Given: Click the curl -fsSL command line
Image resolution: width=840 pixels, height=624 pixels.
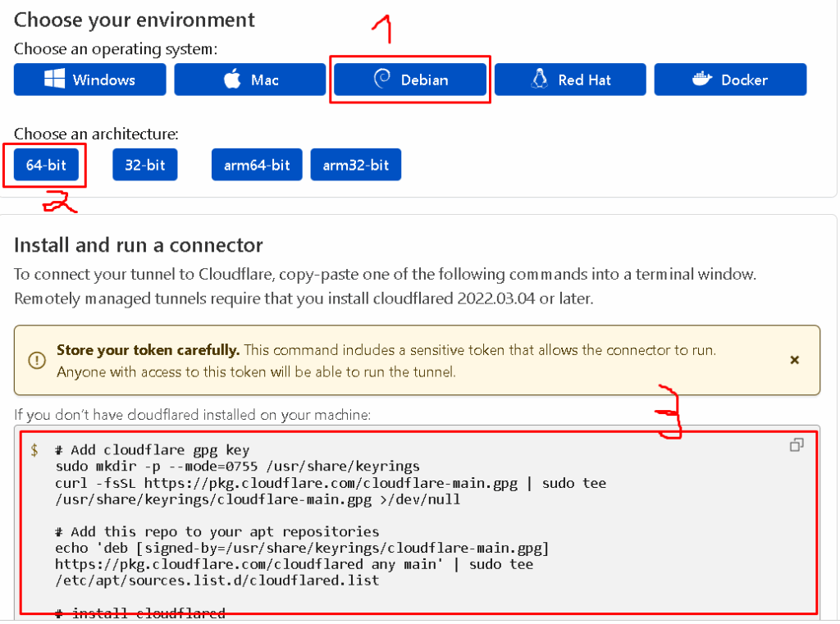Looking at the screenshot, I should (x=331, y=483).
